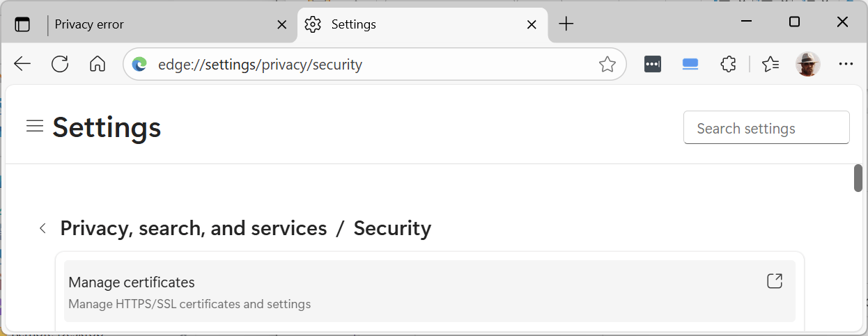Go to the Home page

(98, 65)
